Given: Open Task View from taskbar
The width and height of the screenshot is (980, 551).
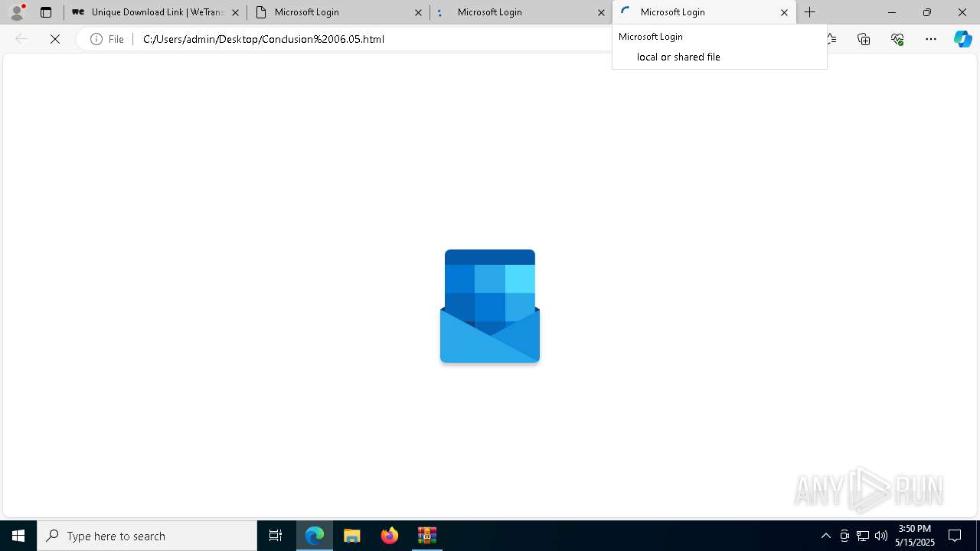Looking at the screenshot, I should pyautogui.click(x=276, y=536).
